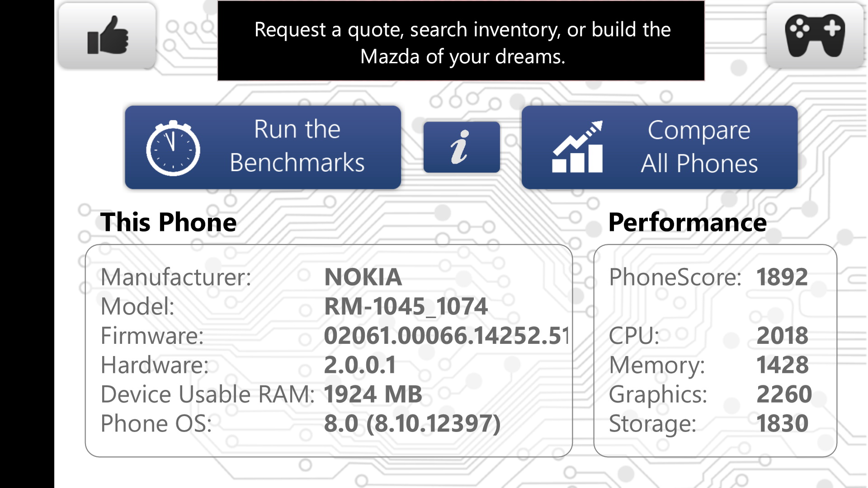Click the stopwatch icon on benchmarks button
The height and width of the screenshot is (488, 868).
click(x=173, y=148)
